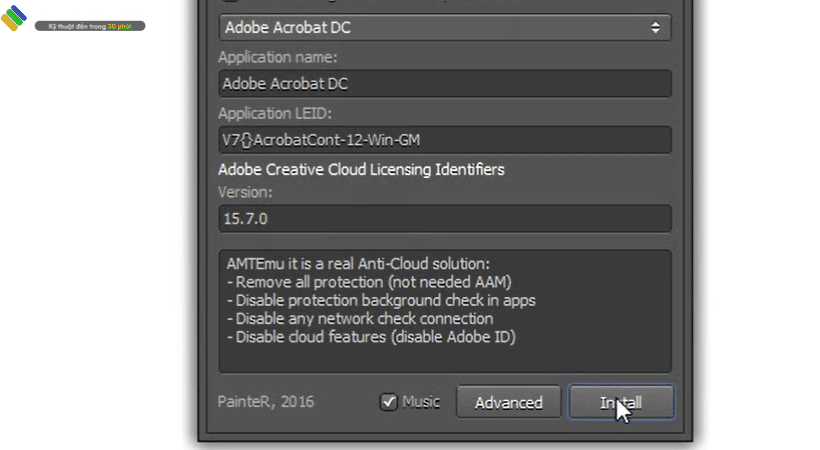Click the "Disable cloud features" description line
Screen dimensions: 820x450
click(x=371, y=336)
